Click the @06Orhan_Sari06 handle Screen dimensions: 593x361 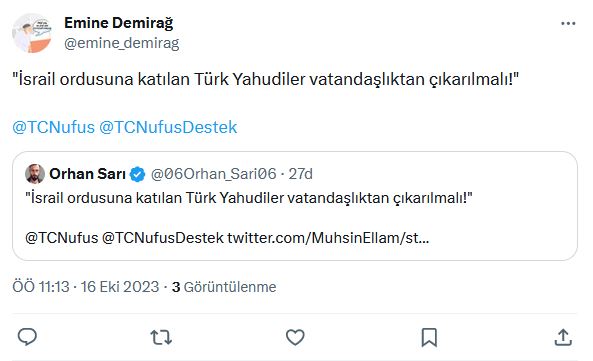click(x=214, y=174)
